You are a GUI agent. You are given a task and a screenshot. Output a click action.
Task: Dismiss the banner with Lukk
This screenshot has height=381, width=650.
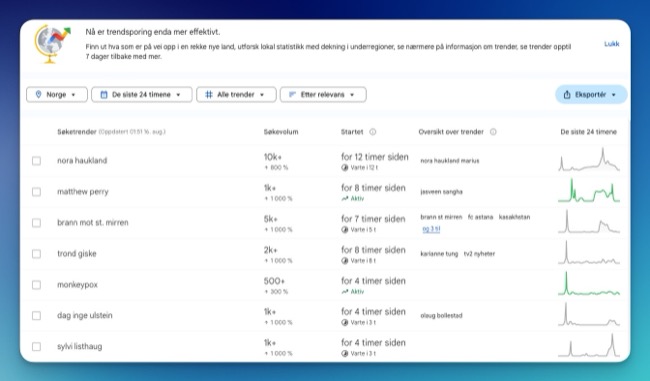click(611, 44)
